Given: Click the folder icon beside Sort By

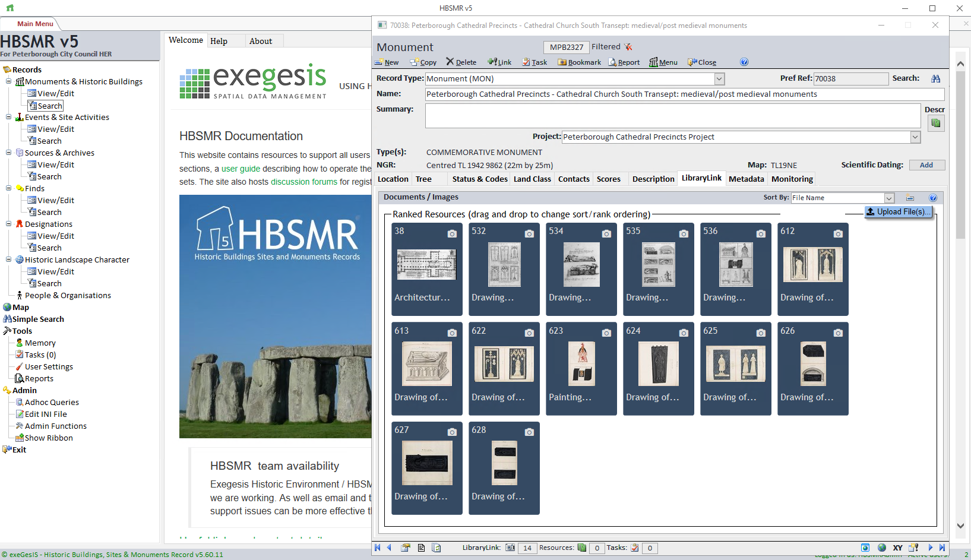Looking at the screenshot, I should [x=910, y=198].
